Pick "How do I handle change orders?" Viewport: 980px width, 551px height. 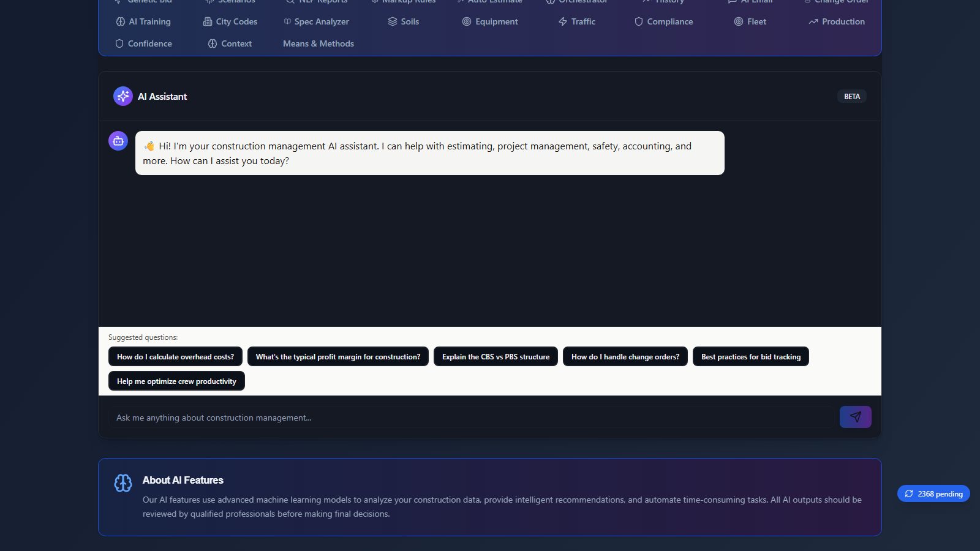pyautogui.click(x=625, y=356)
